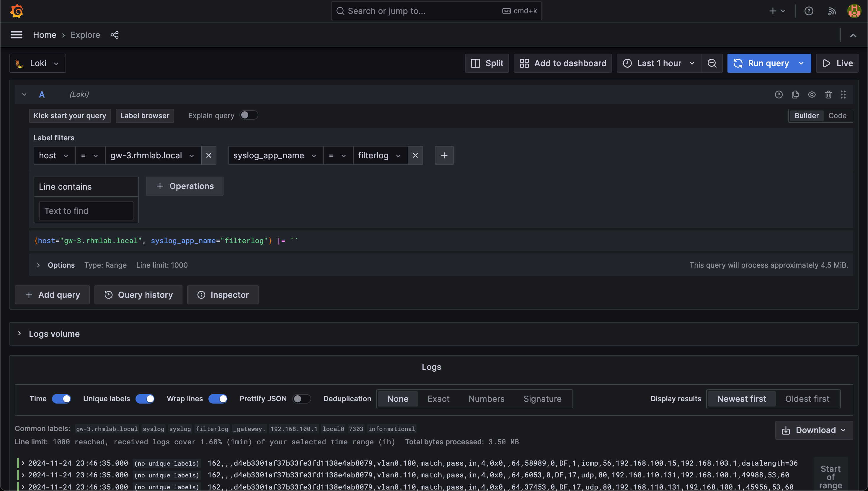Toggle the Wrap lines switch
This screenshot has width=868, height=491.
tap(218, 399)
